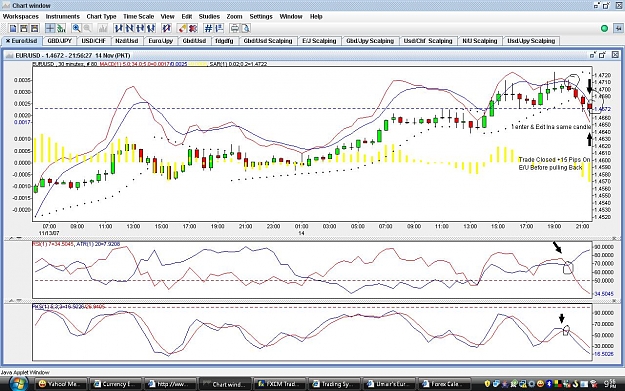625x391 pixels.
Task: Click the first blue line-drawing tool icon
Action: 119,28
